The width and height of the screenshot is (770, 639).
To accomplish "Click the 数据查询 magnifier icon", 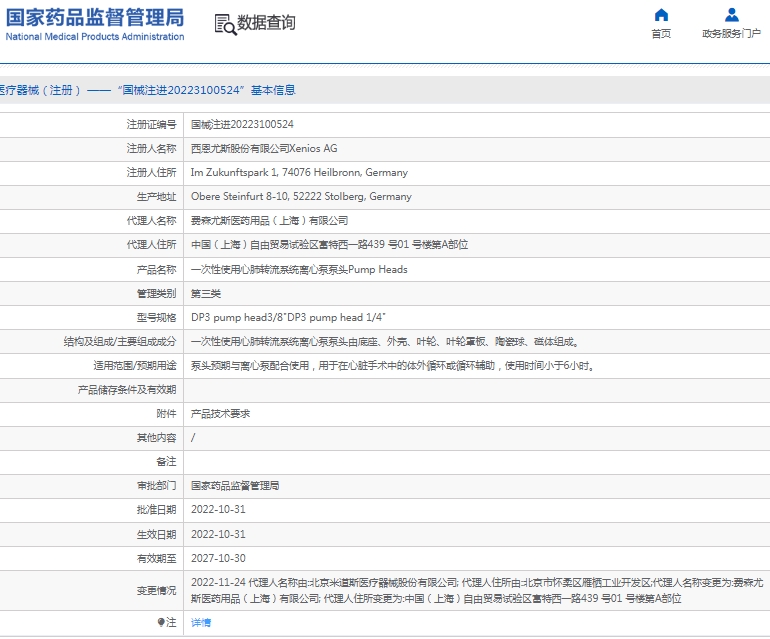I will 225,25.
